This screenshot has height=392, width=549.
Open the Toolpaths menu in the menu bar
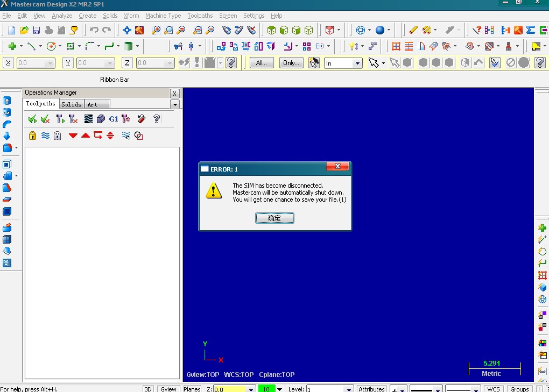click(200, 16)
